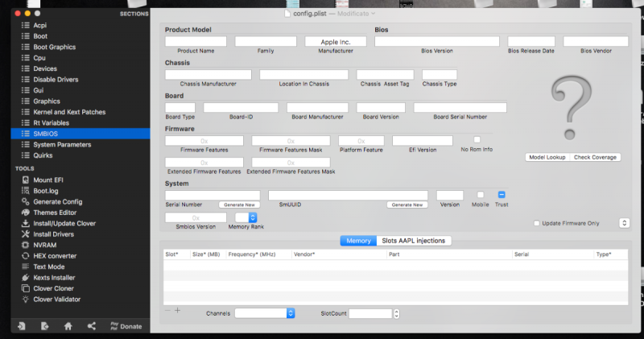Screen dimensions: 644x339
Task: Open the Memory Rank dropdown
Action: pos(246,217)
